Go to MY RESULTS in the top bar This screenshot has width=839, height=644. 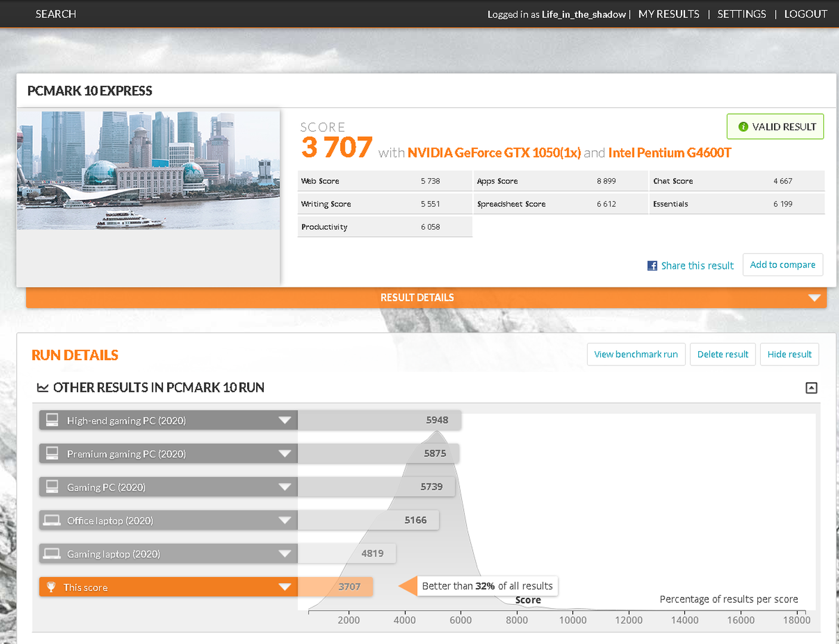pyautogui.click(x=669, y=14)
